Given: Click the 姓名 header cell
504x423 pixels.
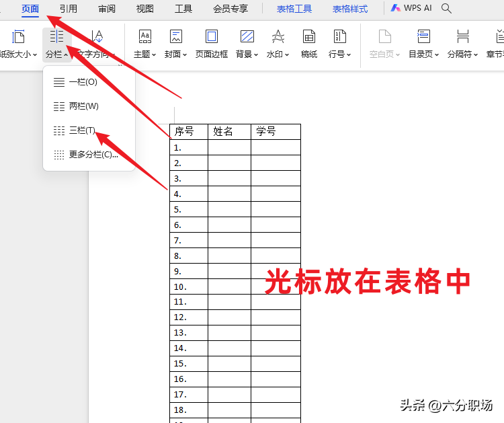Looking at the screenshot, I should (230, 132).
